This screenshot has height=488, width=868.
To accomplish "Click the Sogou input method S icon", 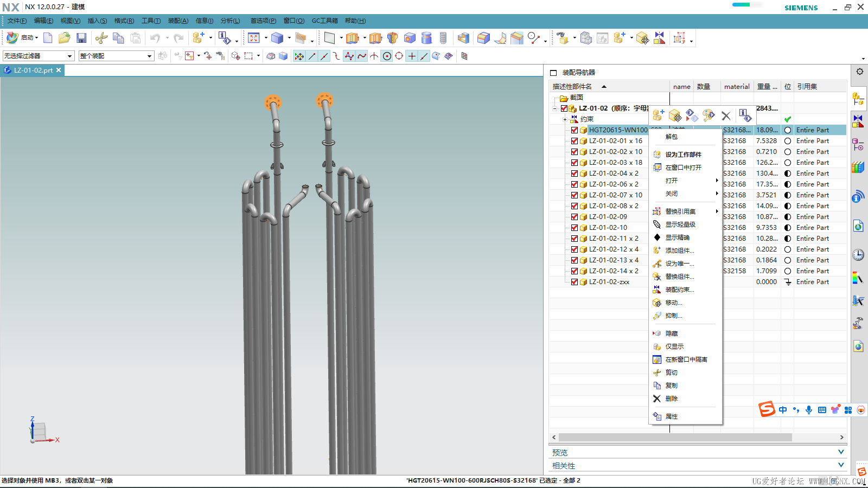I will [x=767, y=409].
